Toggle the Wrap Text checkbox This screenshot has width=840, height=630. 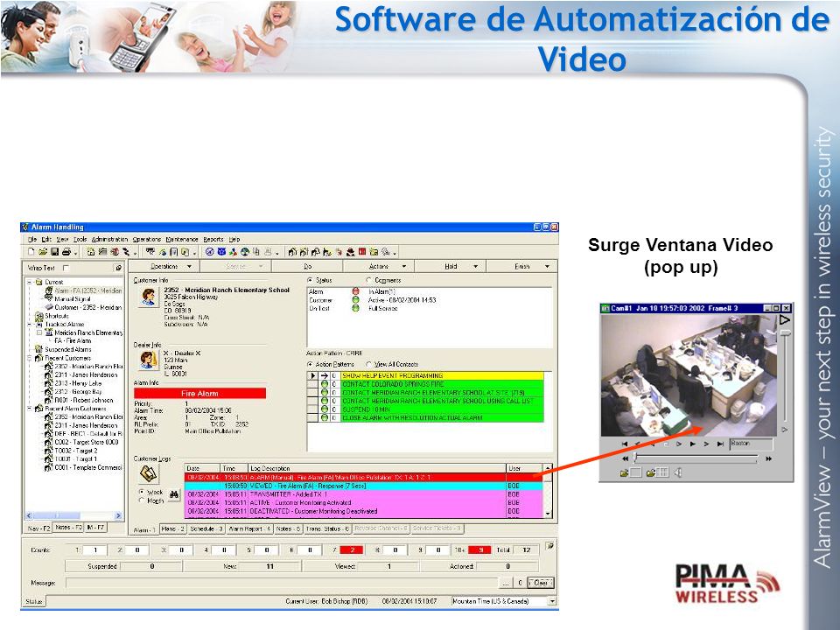click(x=66, y=268)
